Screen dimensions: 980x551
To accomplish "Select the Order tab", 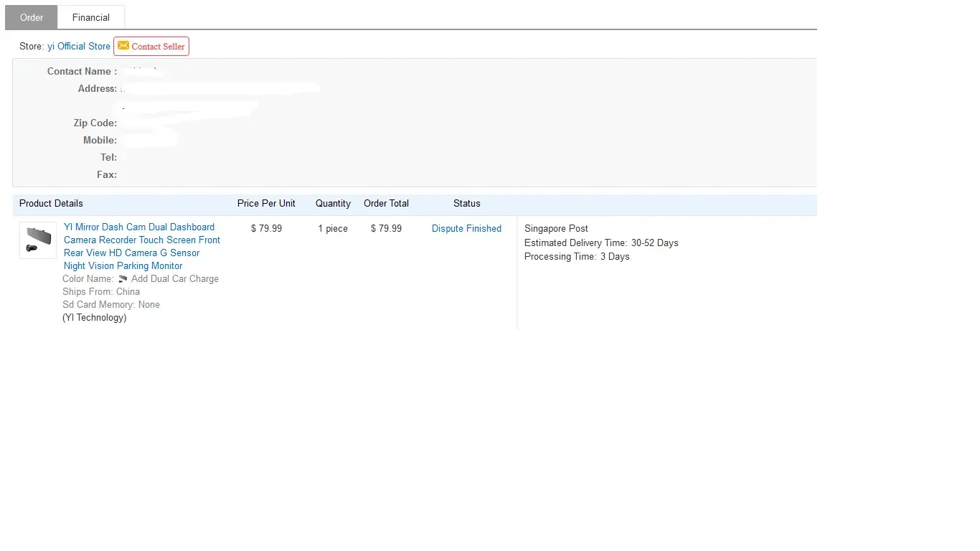I will click(32, 17).
